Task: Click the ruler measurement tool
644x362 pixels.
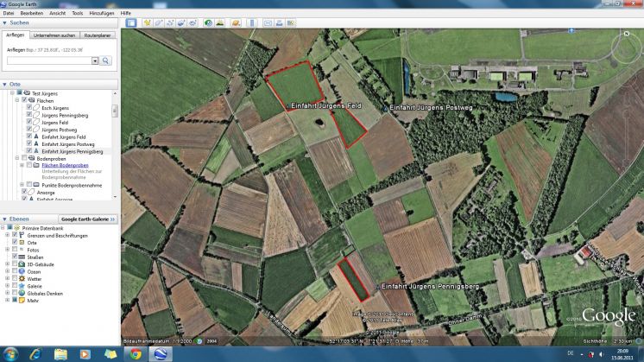Action: (250, 22)
